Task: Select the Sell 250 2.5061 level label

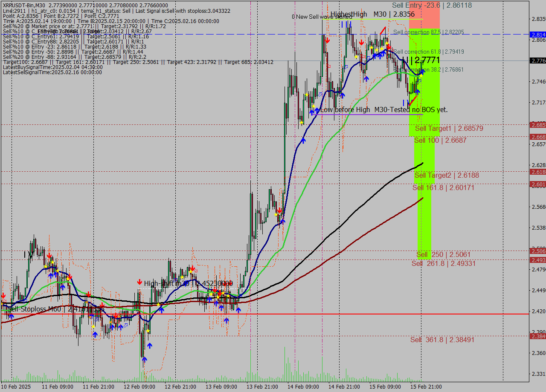Action: pyautogui.click(x=444, y=254)
